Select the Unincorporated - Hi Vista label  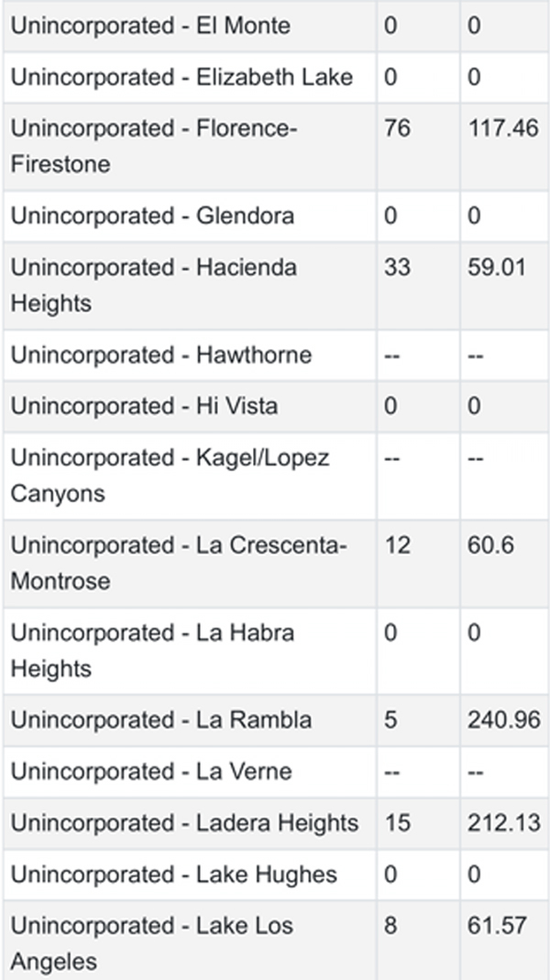[x=144, y=406]
